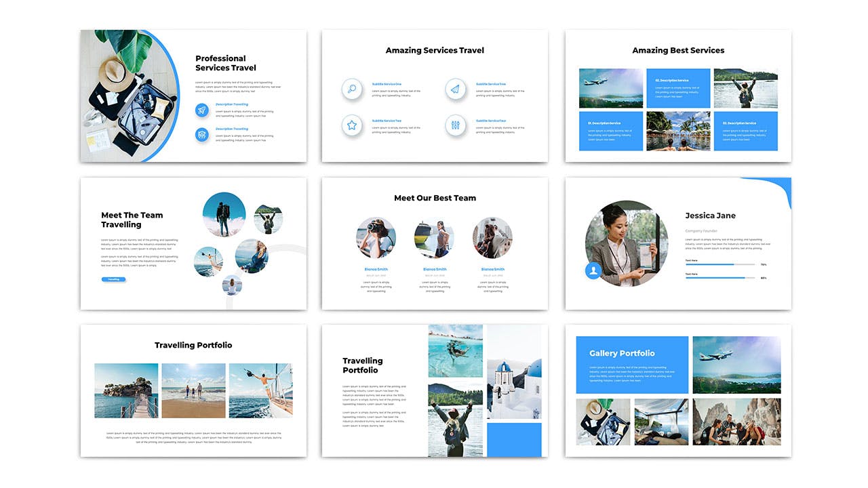Click the Professional Services Travel heading
Image resolution: width=868 pixels, height=488 pixels.
(x=226, y=63)
